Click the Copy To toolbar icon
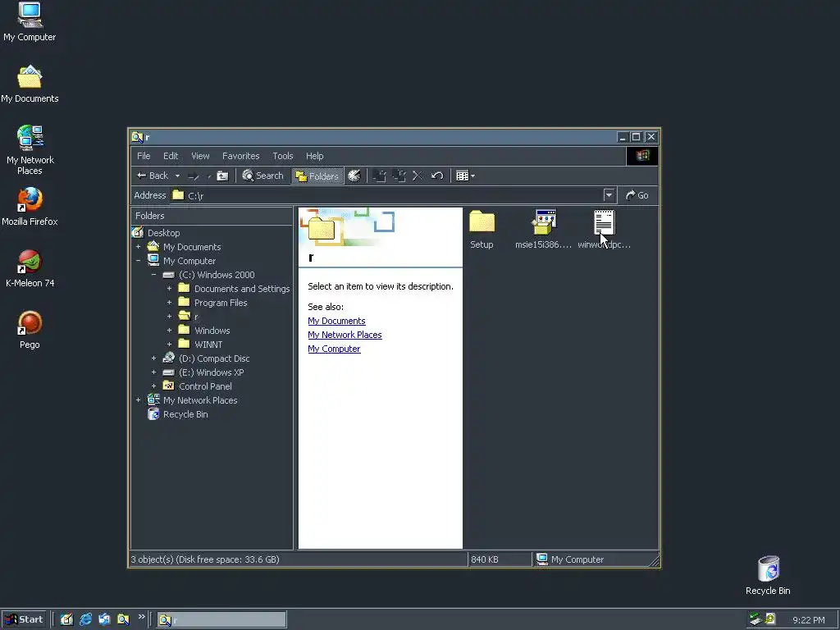The width and height of the screenshot is (840, 630). click(399, 176)
